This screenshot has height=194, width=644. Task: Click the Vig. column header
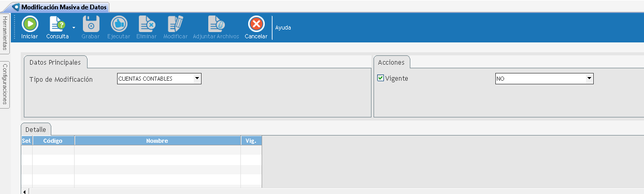[x=251, y=141]
